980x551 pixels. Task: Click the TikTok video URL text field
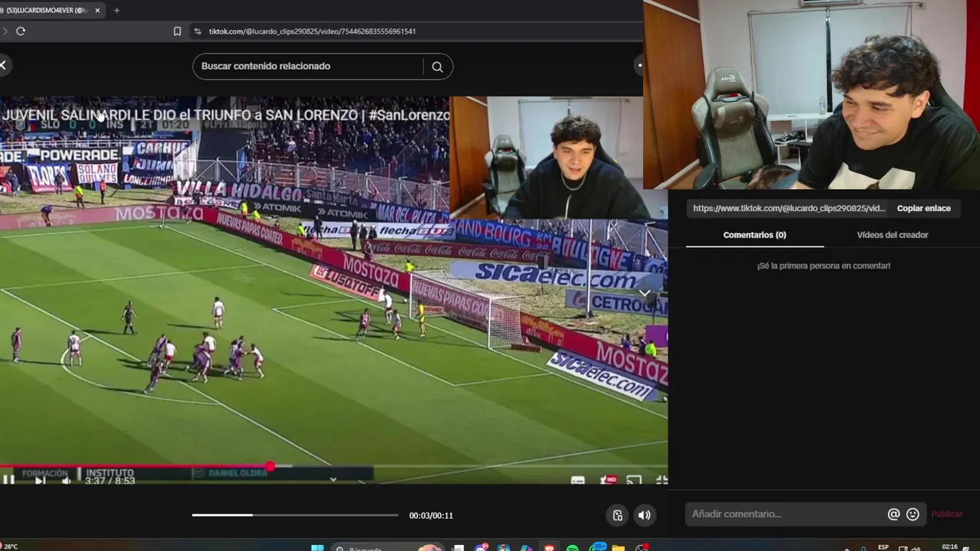789,208
